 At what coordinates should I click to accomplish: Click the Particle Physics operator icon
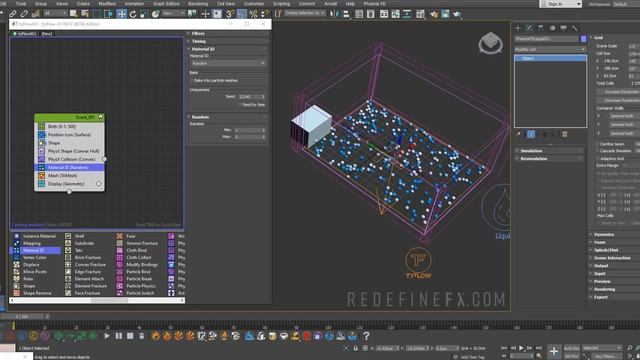coord(120,286)
